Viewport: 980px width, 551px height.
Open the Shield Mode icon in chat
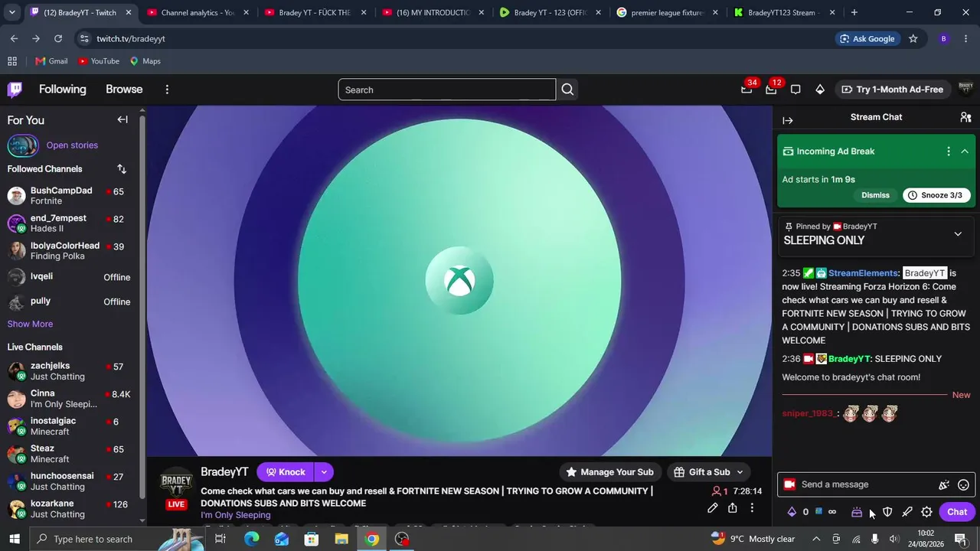[x=887, y=512]
